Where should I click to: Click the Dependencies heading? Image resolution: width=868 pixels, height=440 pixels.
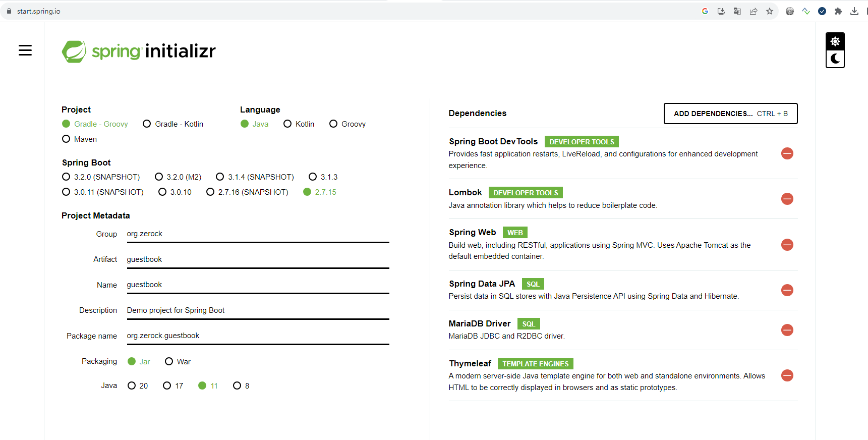[478, 114]
